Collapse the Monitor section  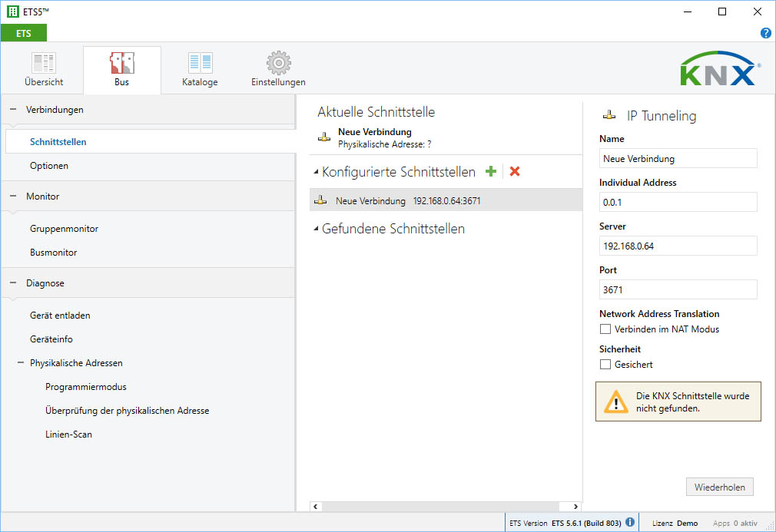pyautogui.click(x=13, y=197)
